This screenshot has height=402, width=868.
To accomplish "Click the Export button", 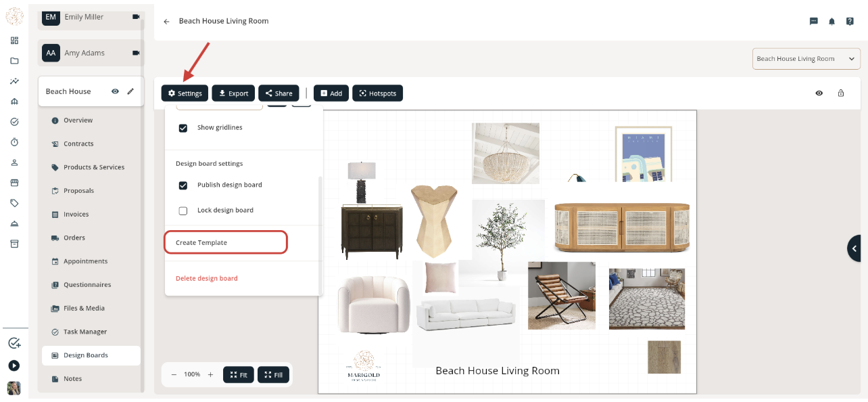I will tap(233, 93).
